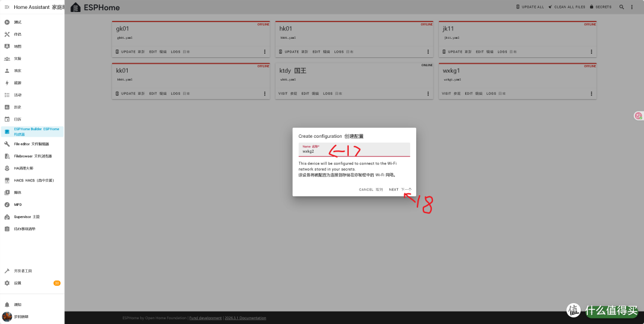Open the activity list sidebar item
Viewport: 644px width, 324px height.
pyautogui.click(x=7, y=95)
